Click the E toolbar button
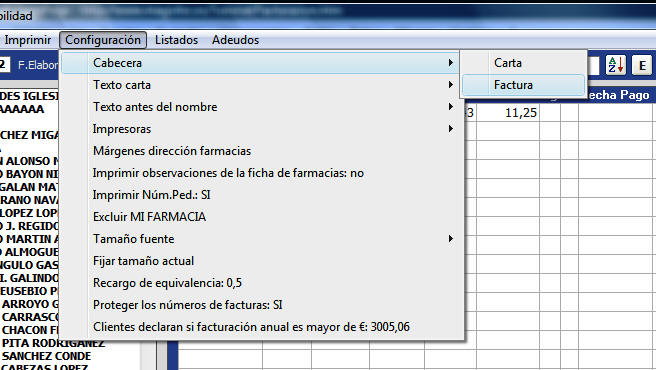 coord(642,65)
